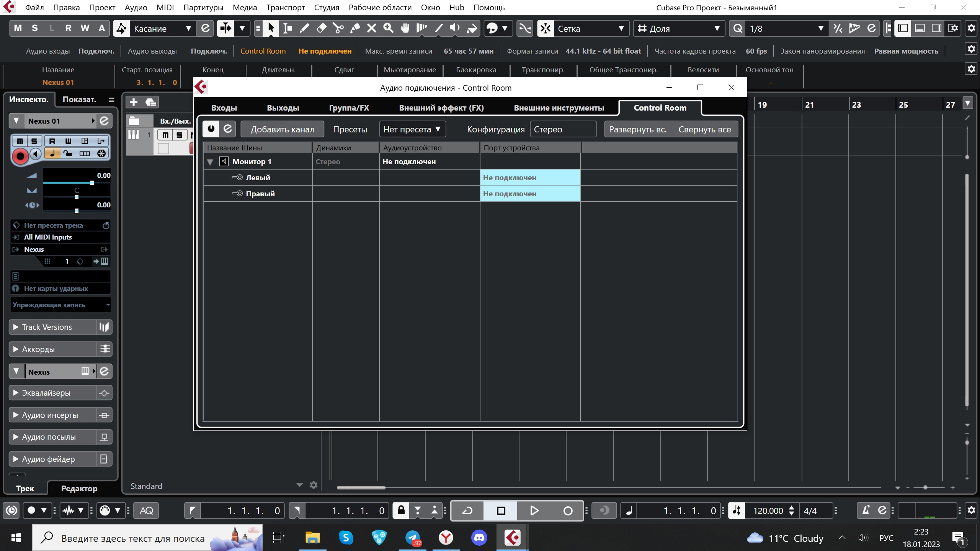Expand the Эквалайзеры inspector section
The image size is (980, 551).
point(16,393)
